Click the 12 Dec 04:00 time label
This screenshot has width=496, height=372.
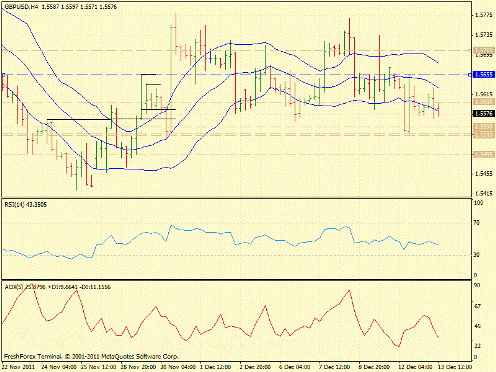[416, 367]
